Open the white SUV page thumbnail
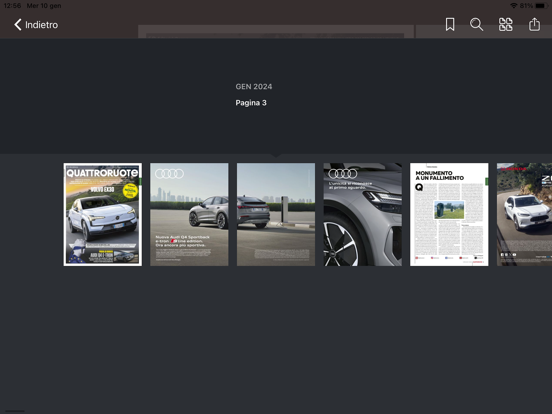The image size is (552, 414). [x=524, y=214]
